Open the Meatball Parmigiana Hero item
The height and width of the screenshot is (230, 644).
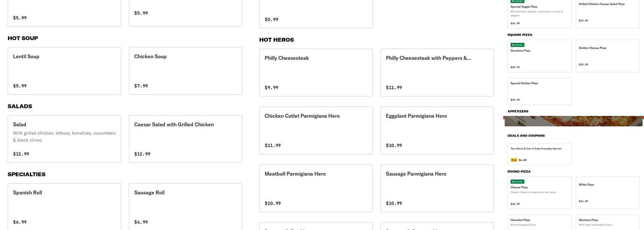point(316,189)
